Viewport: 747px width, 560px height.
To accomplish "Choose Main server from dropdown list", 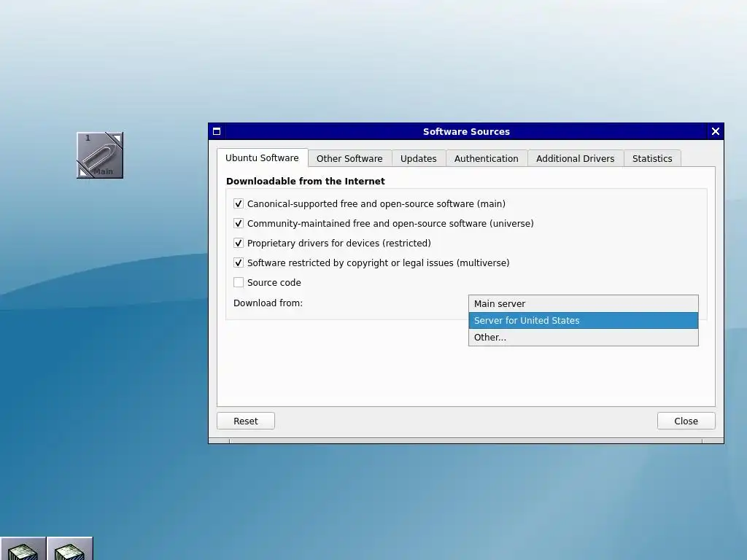I will click(584, 304).
